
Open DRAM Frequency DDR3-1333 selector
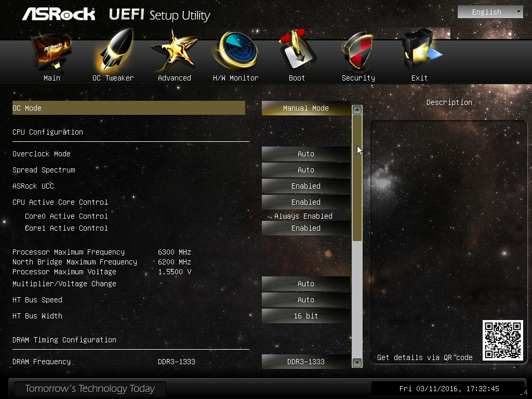pos(305,362)
